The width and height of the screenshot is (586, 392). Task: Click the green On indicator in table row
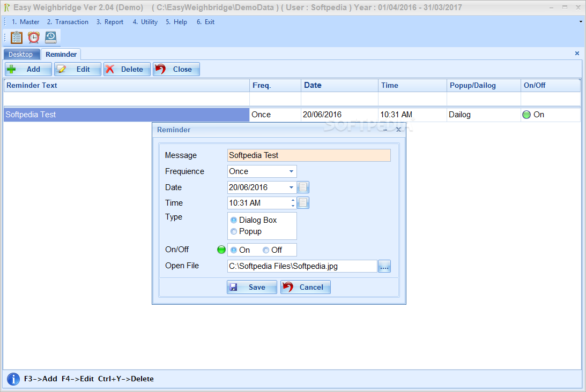[526, 115]
